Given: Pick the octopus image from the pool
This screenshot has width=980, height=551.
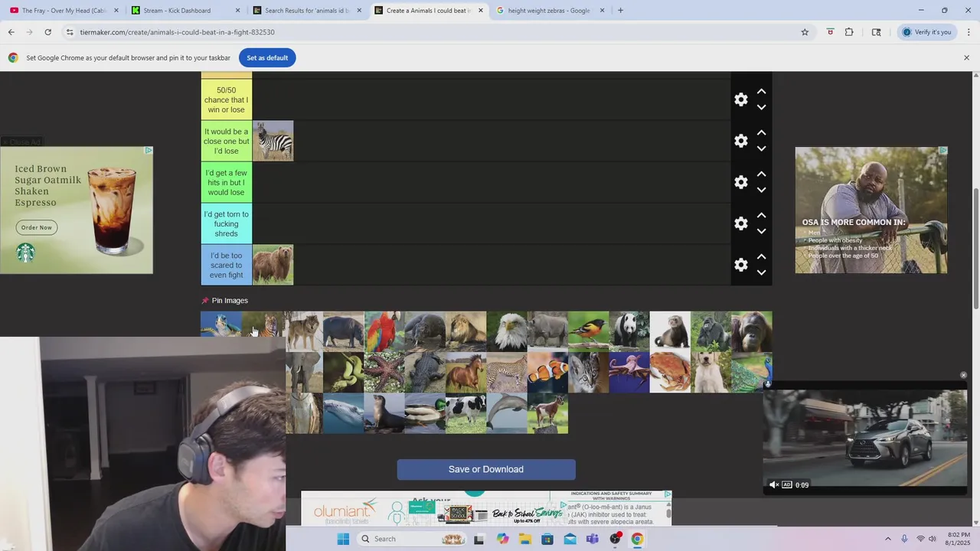Looking at the screenshot, I should click(629, 373).
